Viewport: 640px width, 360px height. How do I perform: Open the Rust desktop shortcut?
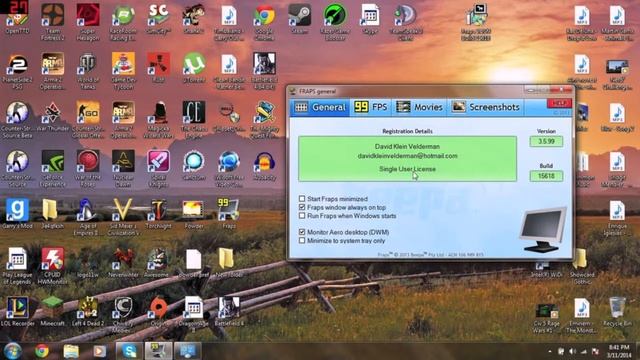158,67
